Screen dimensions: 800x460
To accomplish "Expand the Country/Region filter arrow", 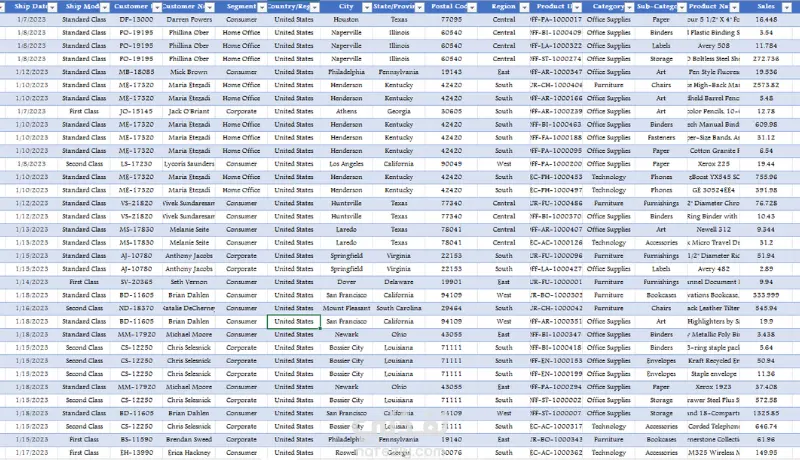I will tap(315, 7).
